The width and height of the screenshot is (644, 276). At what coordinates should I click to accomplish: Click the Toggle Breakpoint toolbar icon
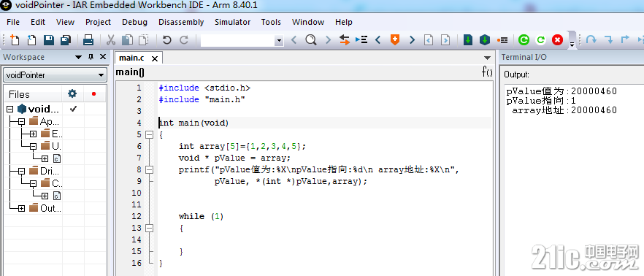click(x=502, y=40)
